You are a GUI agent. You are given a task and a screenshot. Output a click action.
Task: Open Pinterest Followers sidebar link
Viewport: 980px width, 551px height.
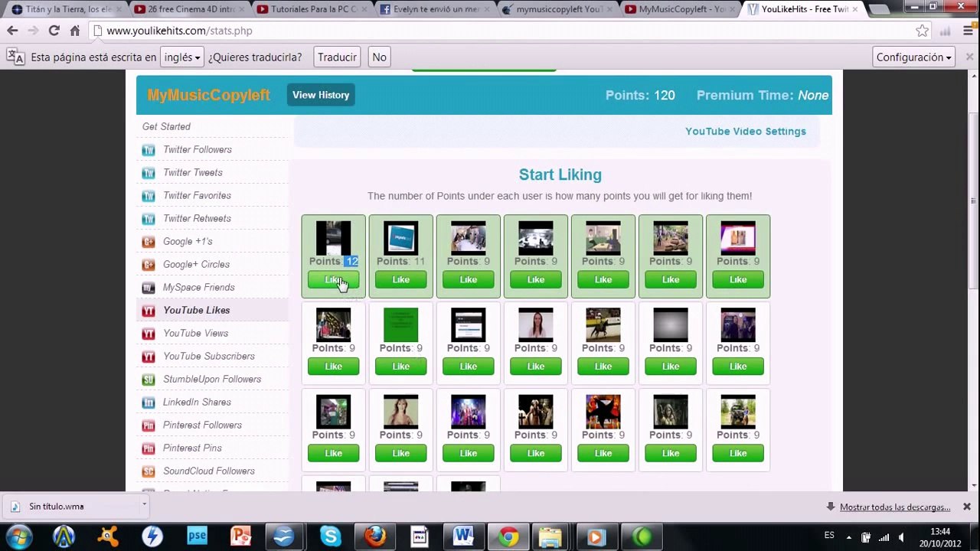202,425
